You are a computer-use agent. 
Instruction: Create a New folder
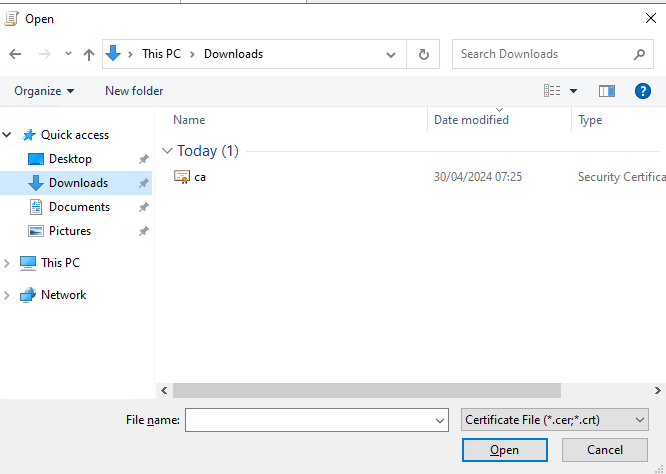point(134,91)
